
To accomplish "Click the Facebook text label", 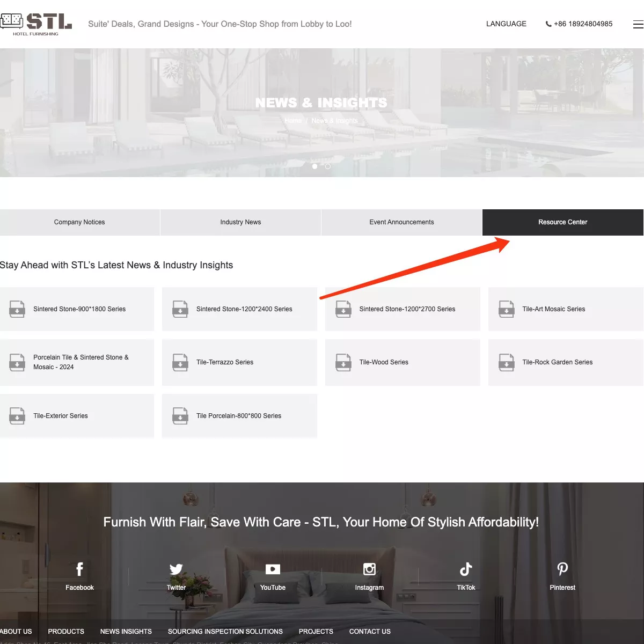I will [79, 588].
